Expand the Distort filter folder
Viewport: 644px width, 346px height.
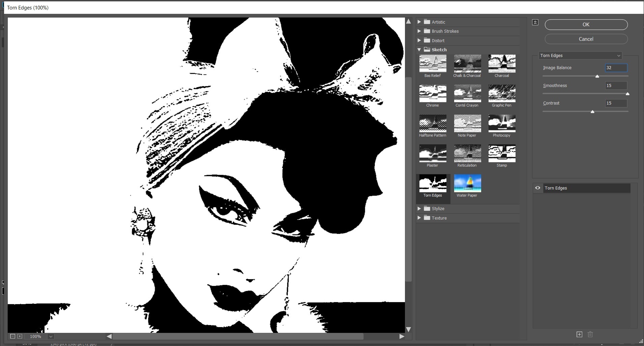(x=419, y=40)
